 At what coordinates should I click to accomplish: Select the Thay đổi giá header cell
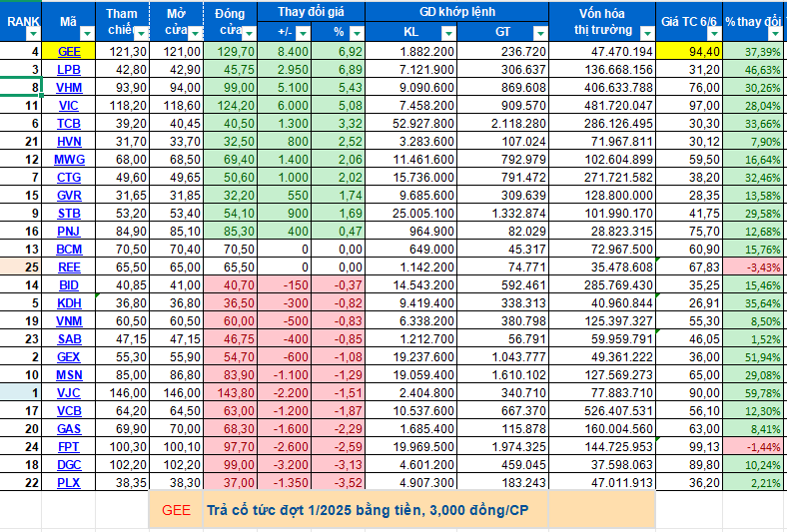click(x=312, y=12)
